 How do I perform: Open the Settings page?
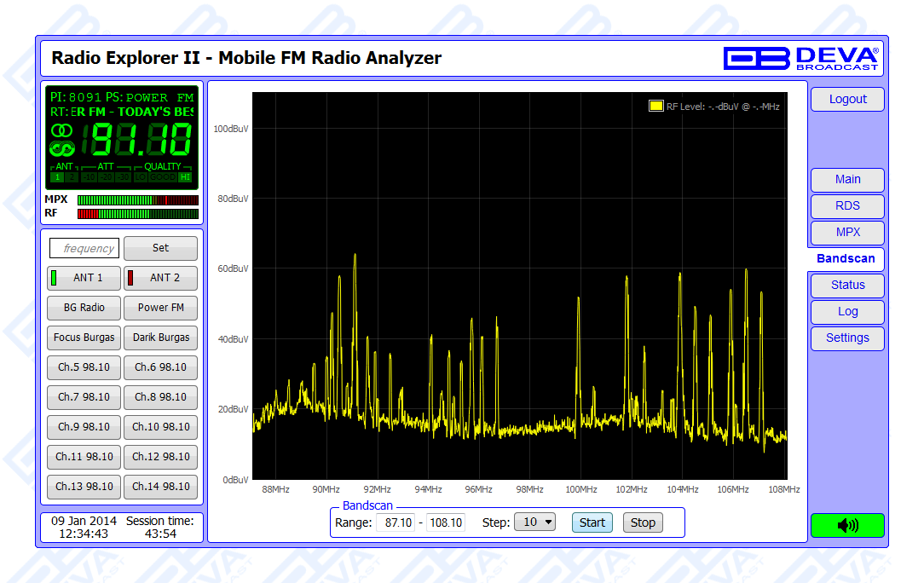847,338
